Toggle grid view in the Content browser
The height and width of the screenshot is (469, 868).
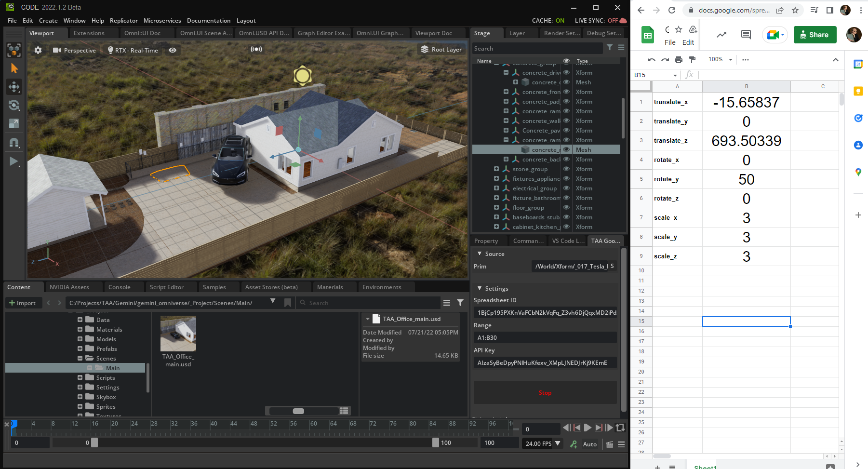click(344, 411)
